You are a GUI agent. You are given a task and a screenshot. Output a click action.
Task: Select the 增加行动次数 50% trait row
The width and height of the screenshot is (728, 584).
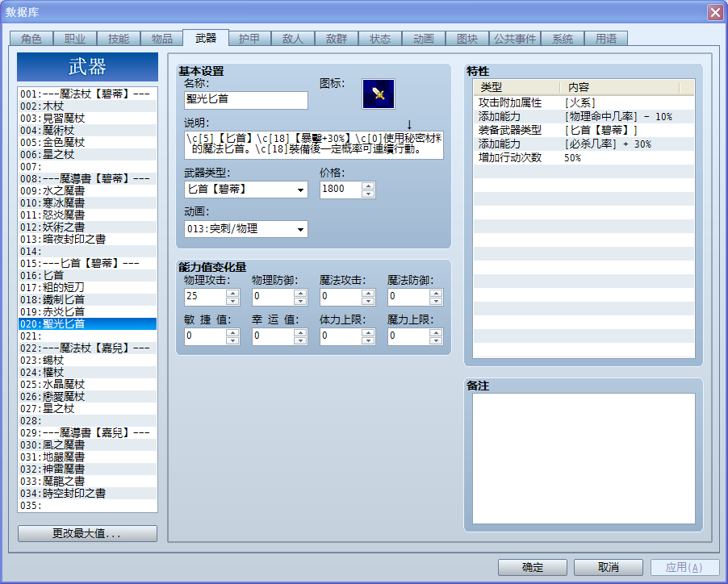584,158
